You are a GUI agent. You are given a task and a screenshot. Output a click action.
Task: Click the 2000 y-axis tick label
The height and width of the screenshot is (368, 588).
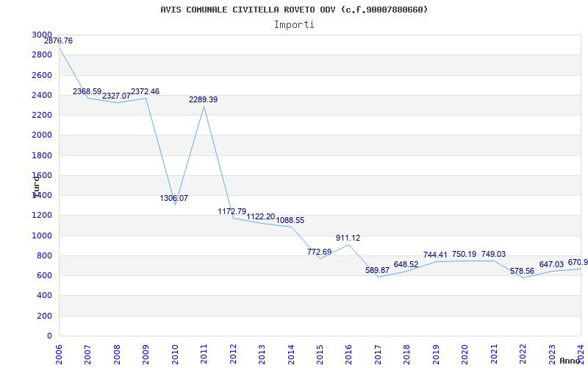pyautogui.click(x=42, y=135)
